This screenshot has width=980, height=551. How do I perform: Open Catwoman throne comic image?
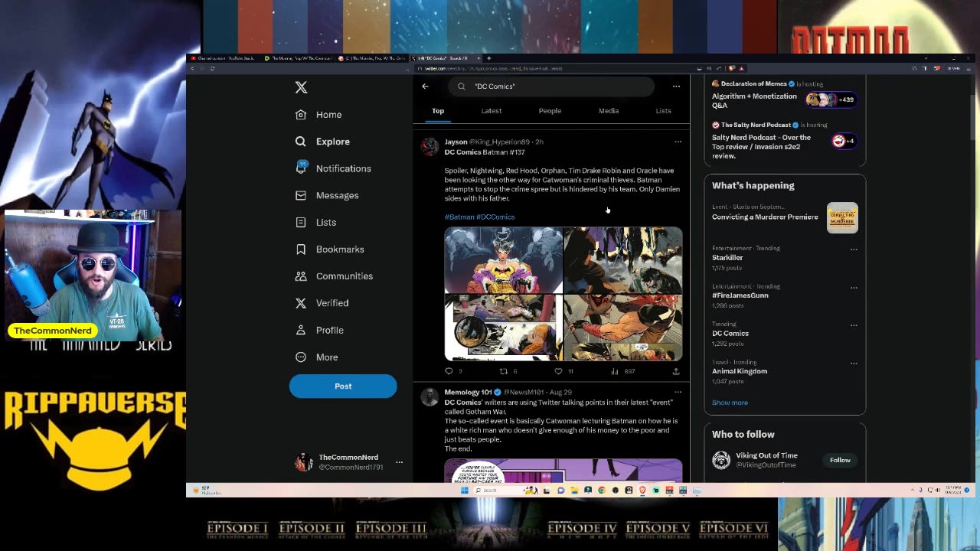point(504,260)
